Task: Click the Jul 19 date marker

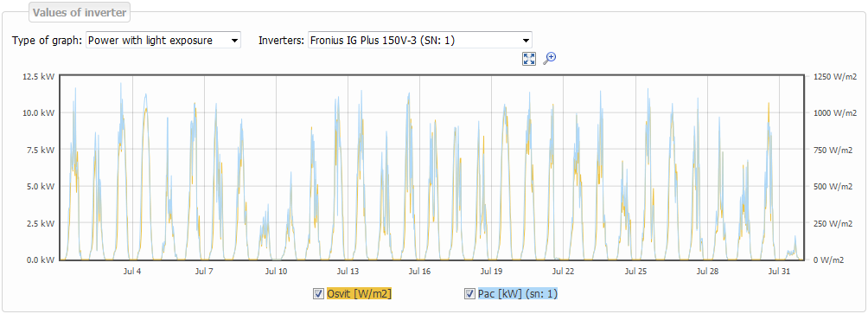Action: 492,272
